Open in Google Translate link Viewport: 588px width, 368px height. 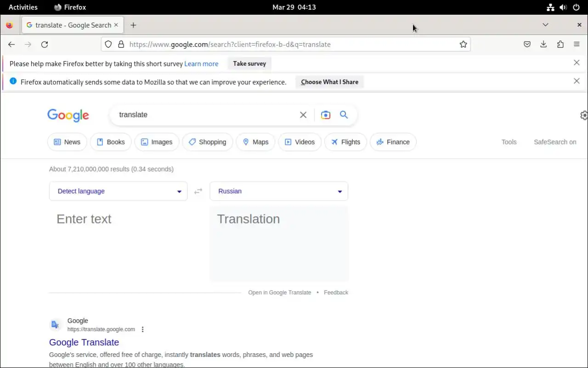279,293
